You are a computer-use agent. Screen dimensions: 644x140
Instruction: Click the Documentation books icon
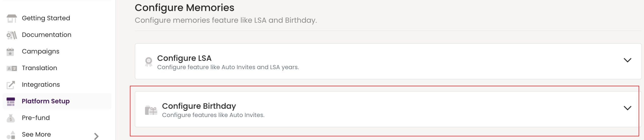tap(12, 35)
